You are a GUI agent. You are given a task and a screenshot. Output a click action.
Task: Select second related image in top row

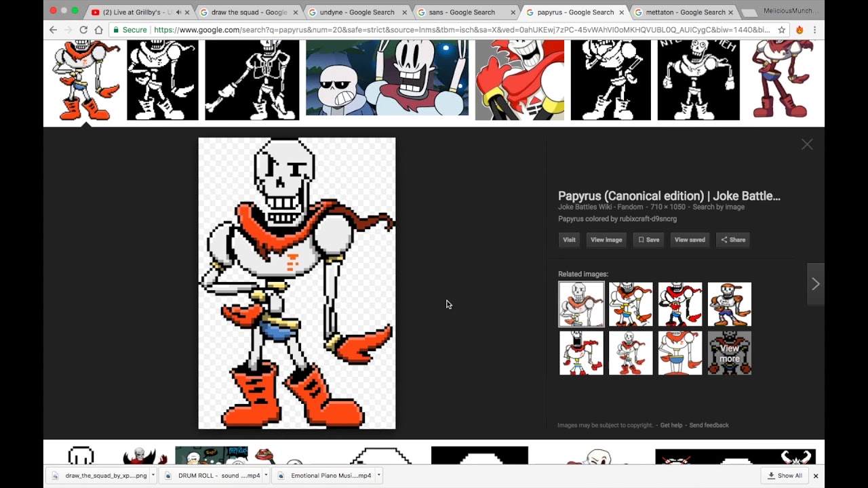631,304
